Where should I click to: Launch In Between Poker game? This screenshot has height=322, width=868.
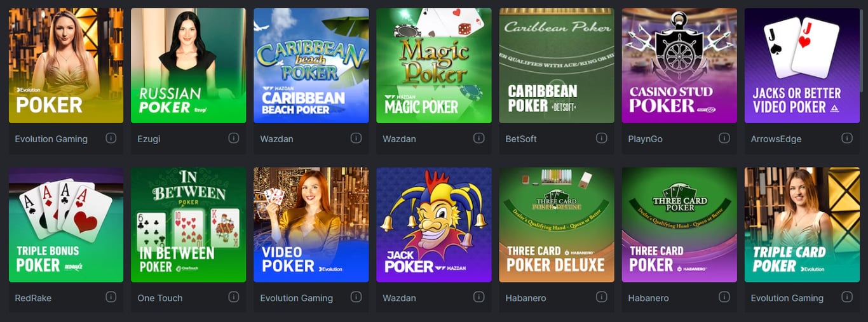[189, 225]
